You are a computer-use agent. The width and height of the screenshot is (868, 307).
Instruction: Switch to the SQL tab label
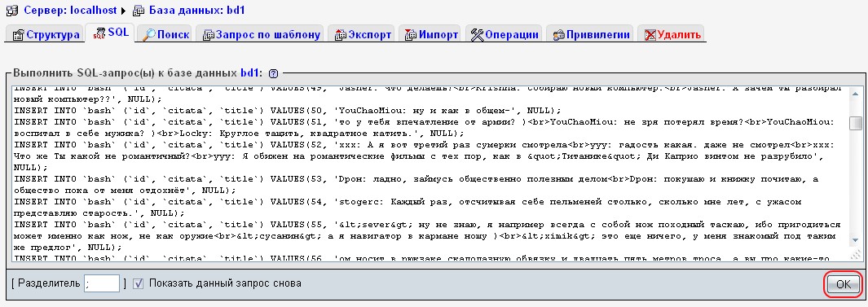coord(118,33)
